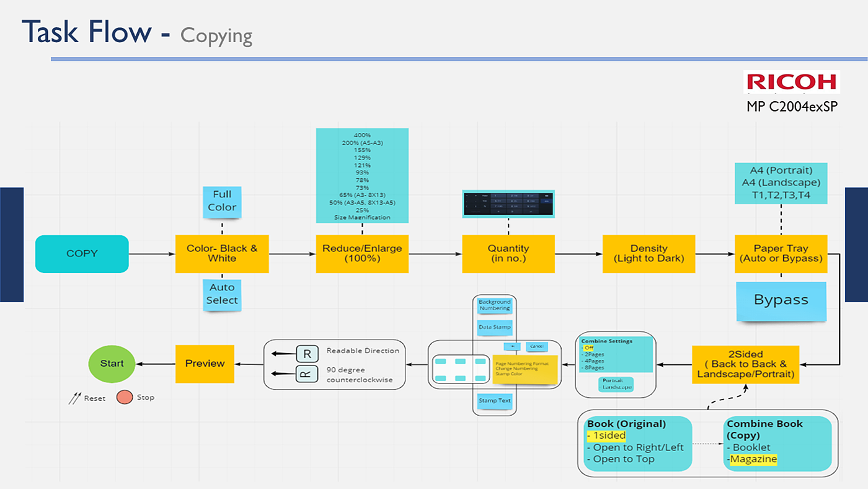Screen dimensions: 868x489
Task: Click the Stamp Text sticky note
Action: (495, 401)
